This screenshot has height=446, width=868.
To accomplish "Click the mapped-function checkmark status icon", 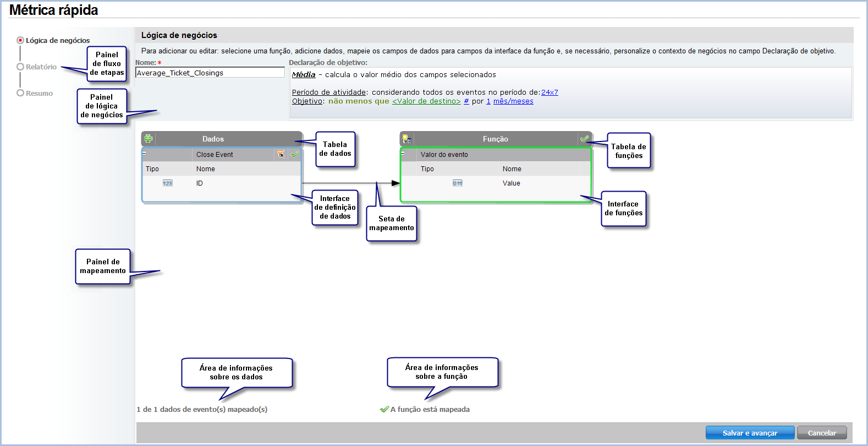I will click(x=384, y=409).
